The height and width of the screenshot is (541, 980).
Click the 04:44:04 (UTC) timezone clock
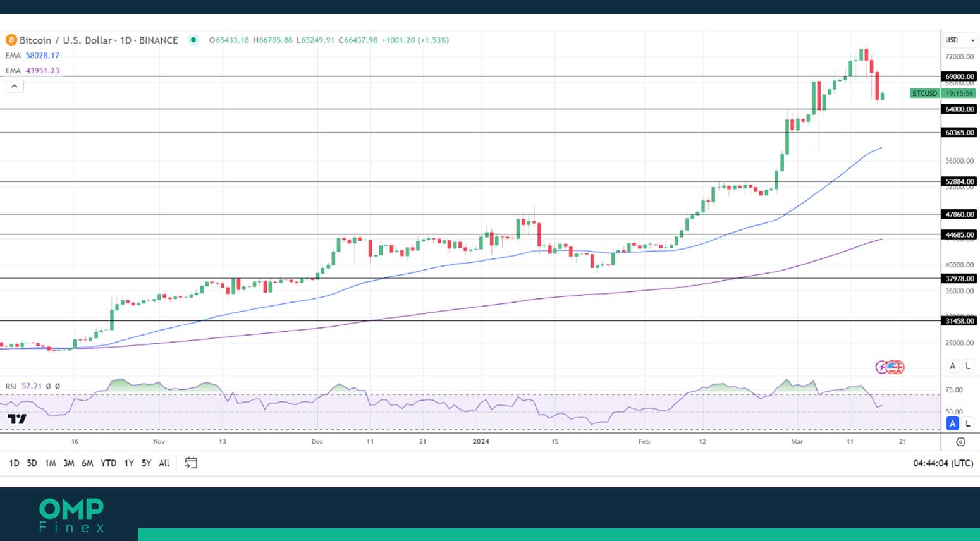[943, 463]
